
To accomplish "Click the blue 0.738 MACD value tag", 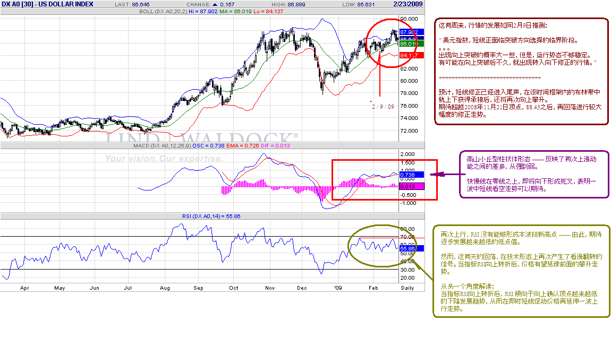I will (x=412, y=175).
